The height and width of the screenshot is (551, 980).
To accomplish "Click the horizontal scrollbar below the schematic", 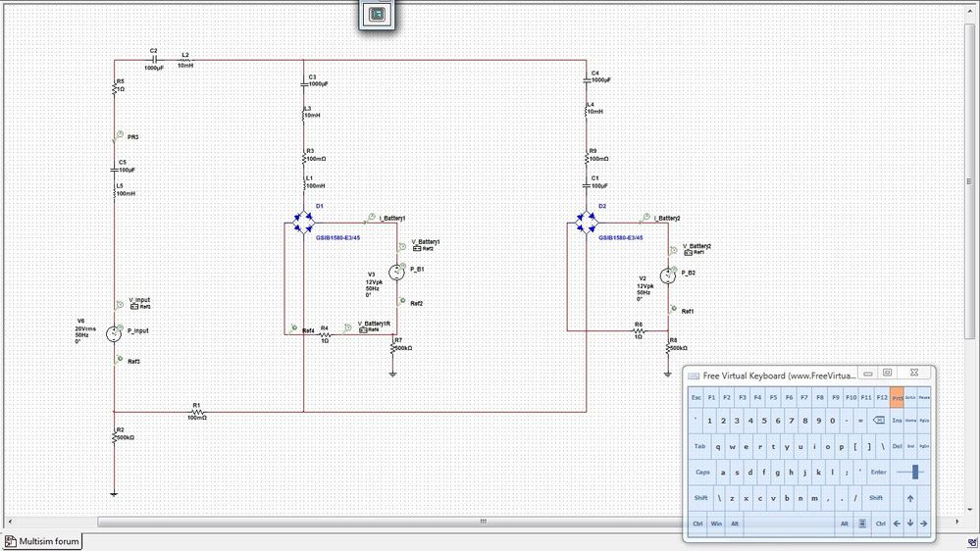I will [x=481, y=522].
